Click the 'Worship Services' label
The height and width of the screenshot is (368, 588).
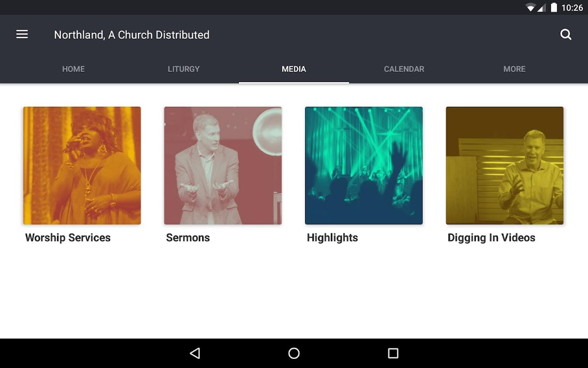(68, 238)
